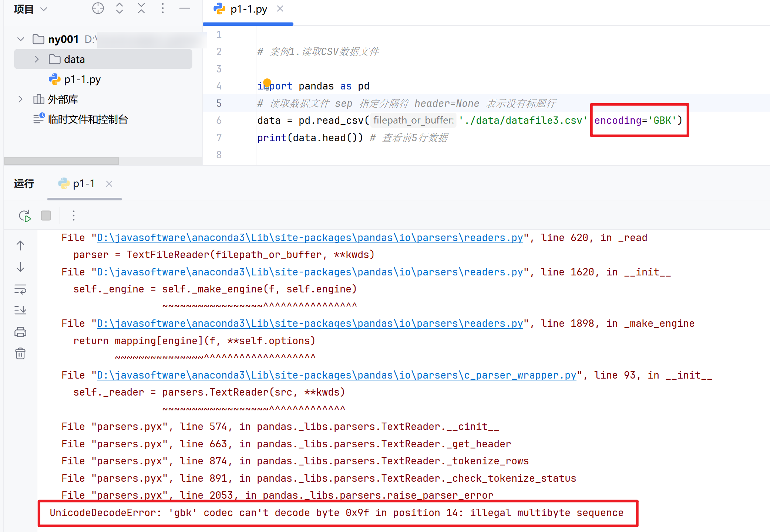This screenshot has width=770, height=532.
Task: Open project panel options three-dot menu
Action: pos(163,8)
